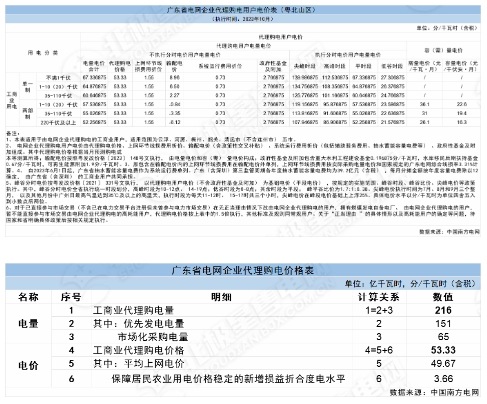Click the unit line 单位：亿千瓦时，分/千瓦时（含税）

410,284
